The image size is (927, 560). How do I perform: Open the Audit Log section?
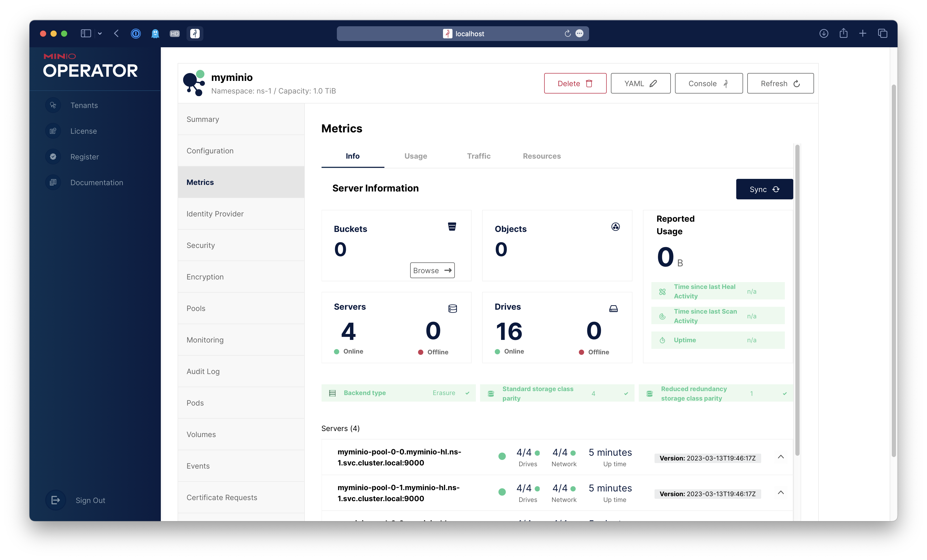coord(241,372)
